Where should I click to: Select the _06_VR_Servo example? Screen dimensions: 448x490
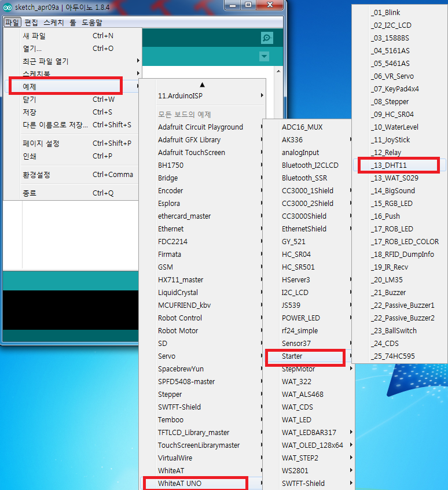pyautogui.click(x=400, y=76)
